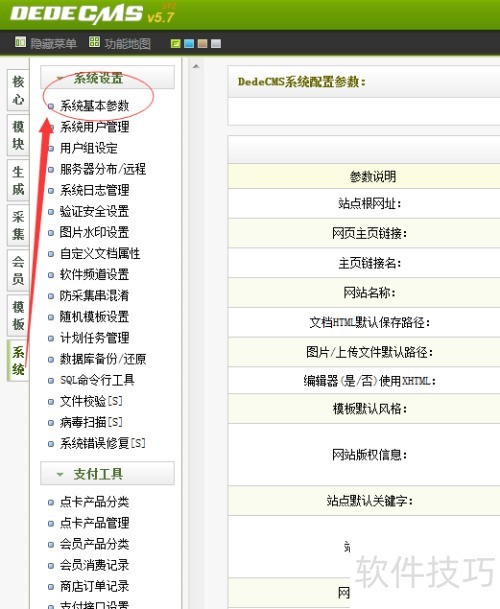Collapse the 系统设置 menu section
The image size is (500, 609).
click(107, 78)
